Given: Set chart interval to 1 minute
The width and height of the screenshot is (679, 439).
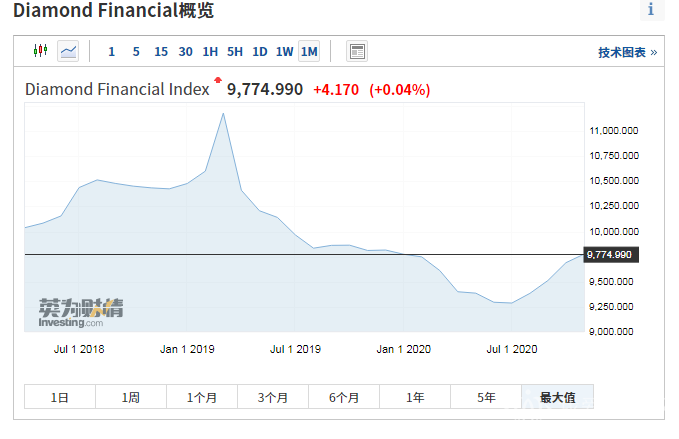Looking at the screenshot, I should (x=111, y=52).
